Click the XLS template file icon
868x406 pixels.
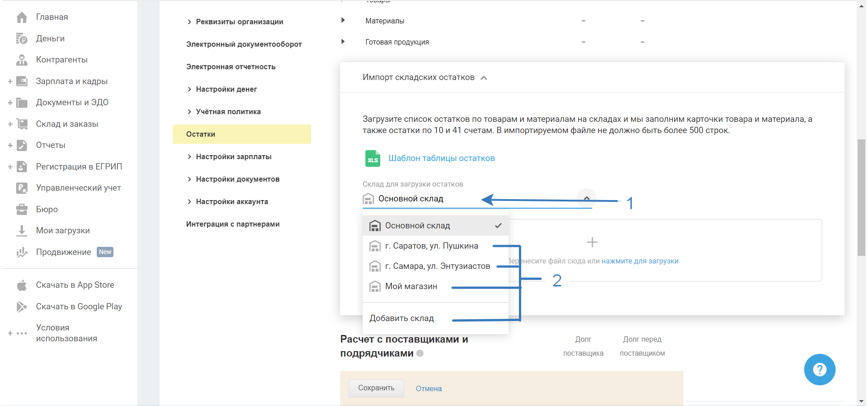click(x=373, y=158)
